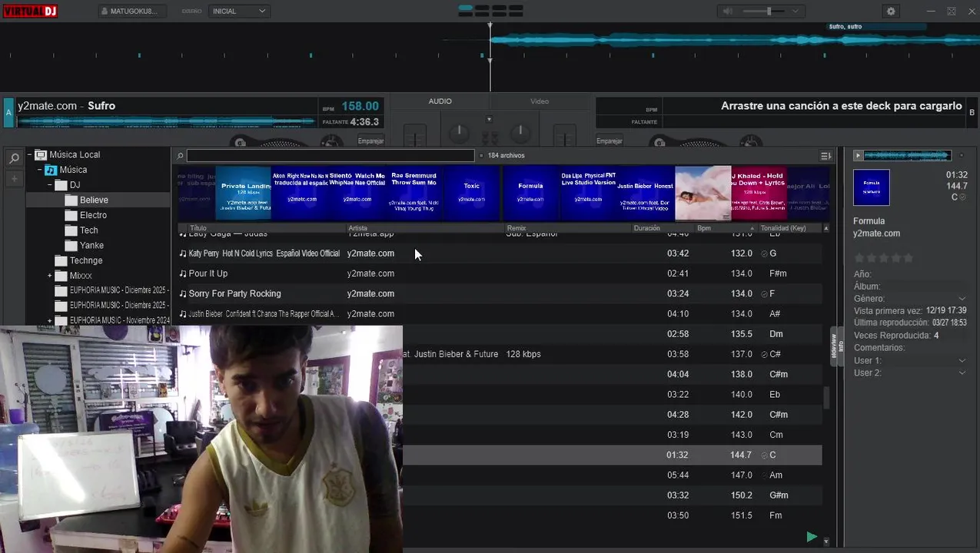
Task: Open the master volume dropdown arrow
Action: pyautogui.click(x=796, y=11)
